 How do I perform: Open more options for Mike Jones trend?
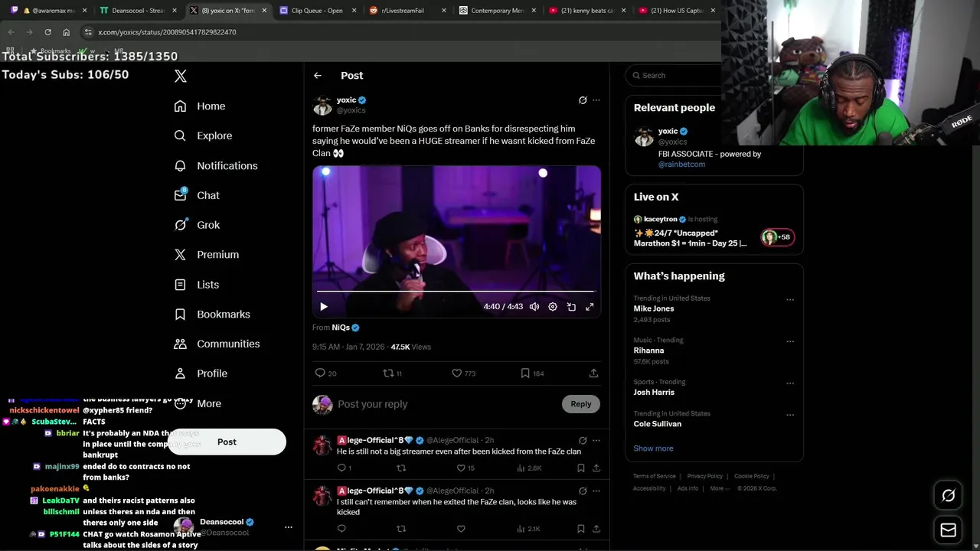[x=790, y=299]
